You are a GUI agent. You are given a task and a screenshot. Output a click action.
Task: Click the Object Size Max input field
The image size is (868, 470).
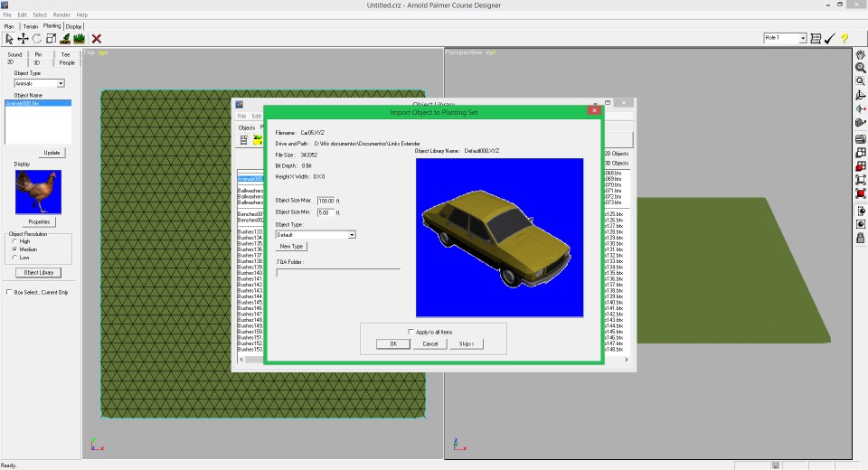pyautogui.click(x=325, y=201)
